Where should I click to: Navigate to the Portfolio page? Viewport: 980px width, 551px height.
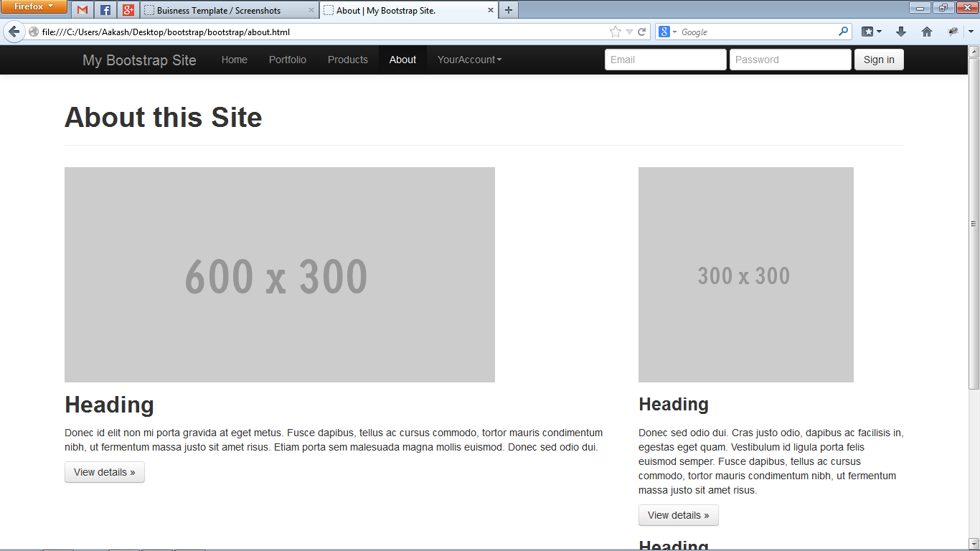287,60
